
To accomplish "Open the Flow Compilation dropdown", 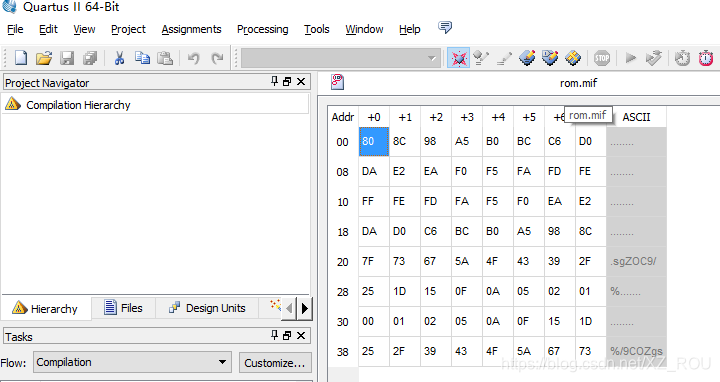I will coord(132,362).
